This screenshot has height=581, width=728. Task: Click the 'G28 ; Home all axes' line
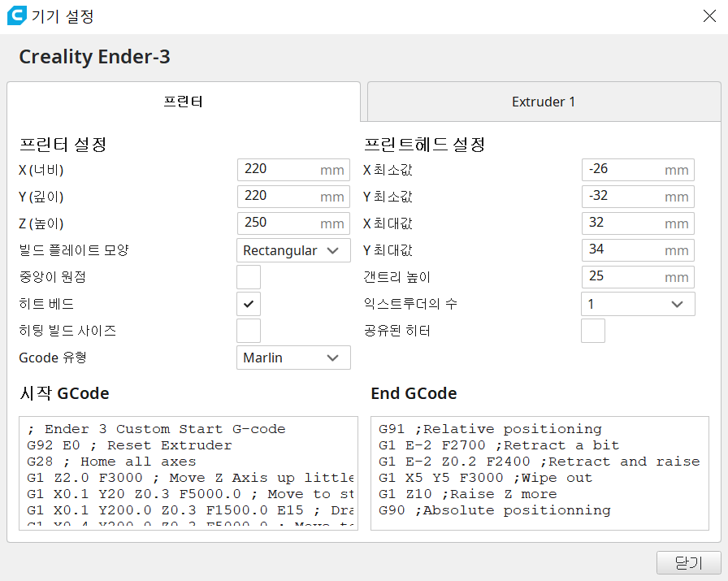pyautogui.click(x=111, y=462)
